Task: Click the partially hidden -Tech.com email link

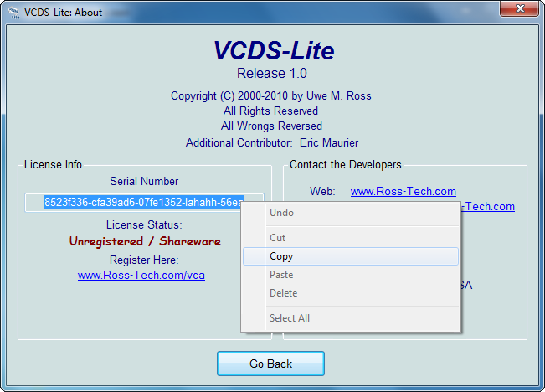Action: coord(487,206)
